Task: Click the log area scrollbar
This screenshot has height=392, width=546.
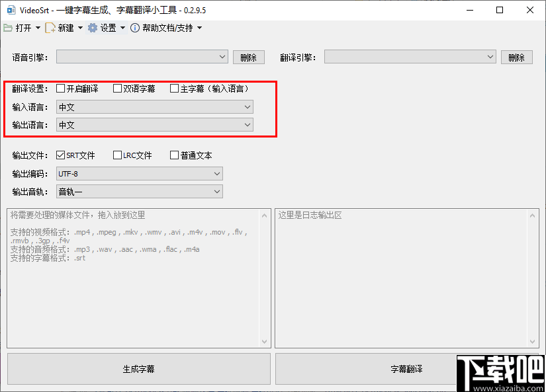Action: click(532, 278)
